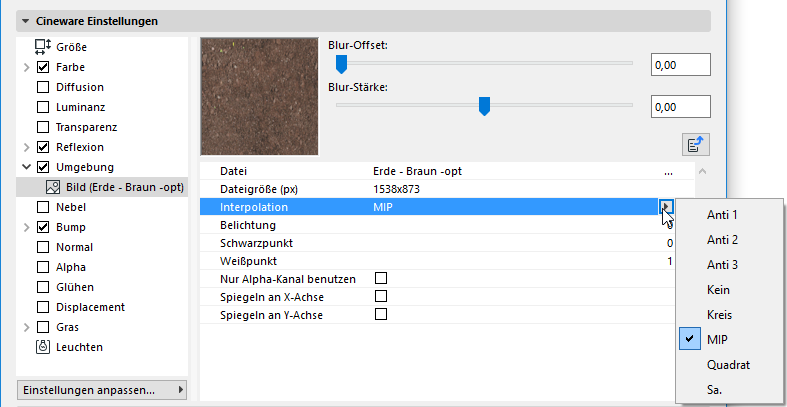
Task: Check Spiegeln an Y-Achse
Action: pos(381,314)
